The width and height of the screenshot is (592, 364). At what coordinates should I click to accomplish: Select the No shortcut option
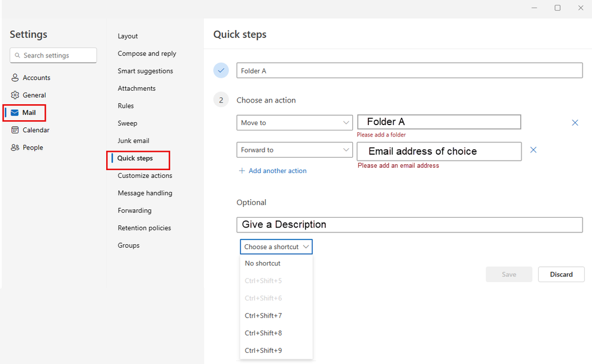pyautogui.click(x=263, y=263)
